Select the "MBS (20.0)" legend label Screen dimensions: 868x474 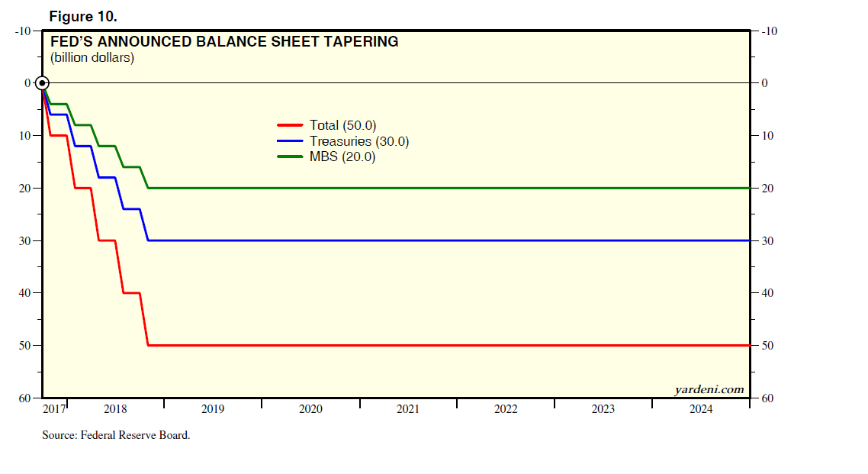click(x=342, y=156)
